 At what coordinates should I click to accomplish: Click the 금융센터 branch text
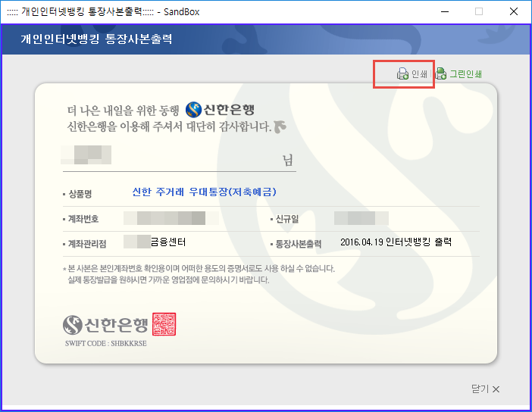[x=168, y=242]
